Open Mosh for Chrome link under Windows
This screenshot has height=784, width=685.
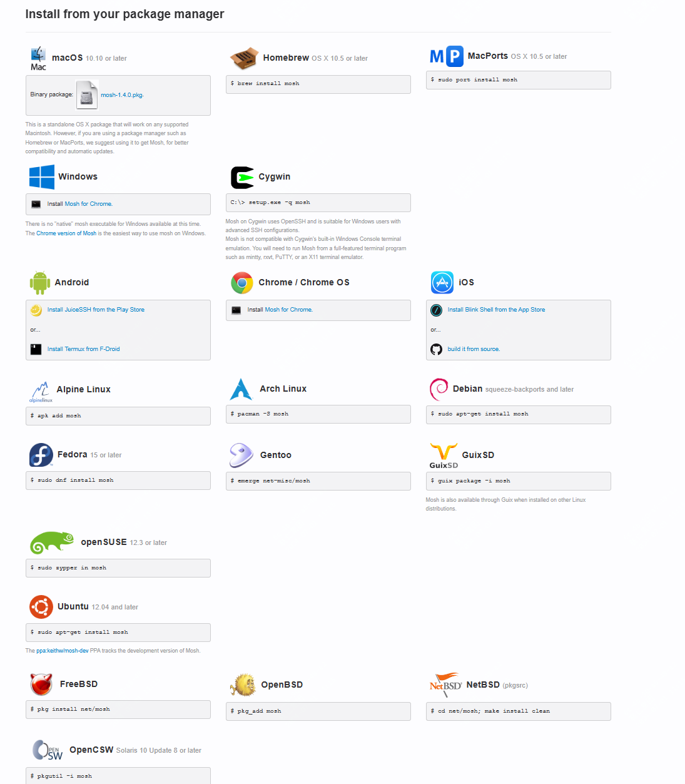tap(88, 204)
